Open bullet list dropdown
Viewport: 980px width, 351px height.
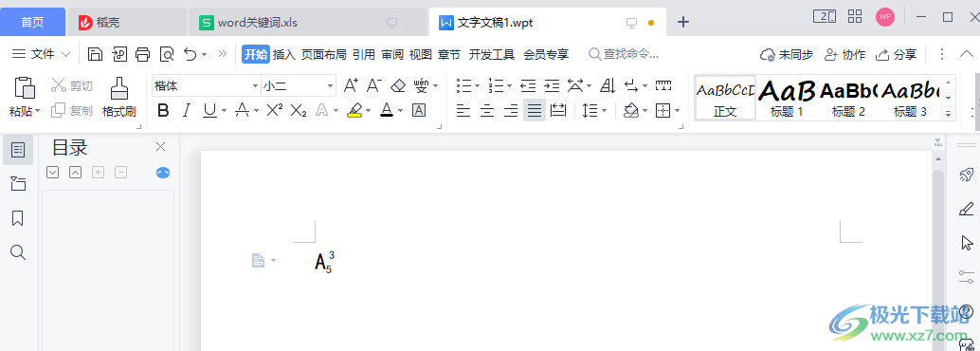478,85
